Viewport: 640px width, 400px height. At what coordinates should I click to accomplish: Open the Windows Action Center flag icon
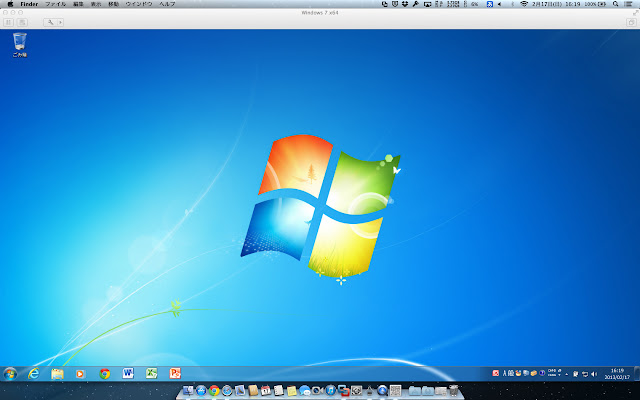(576, 374)
